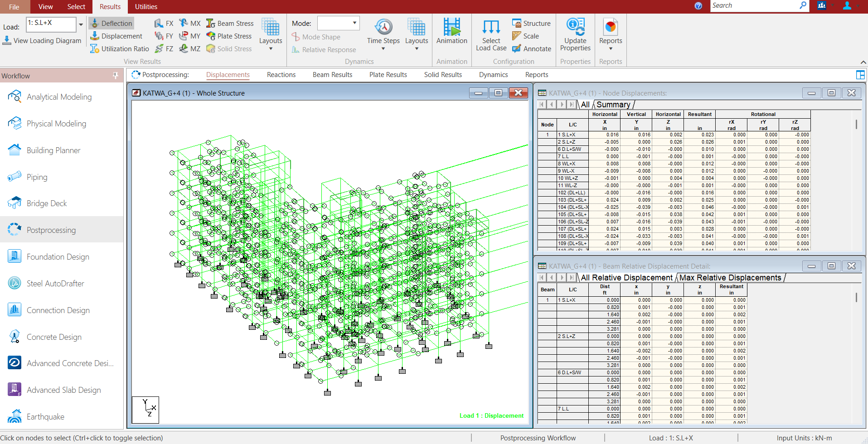868x444 pixels.
Task: Click in the Search input field
Action: coord(754,5)
